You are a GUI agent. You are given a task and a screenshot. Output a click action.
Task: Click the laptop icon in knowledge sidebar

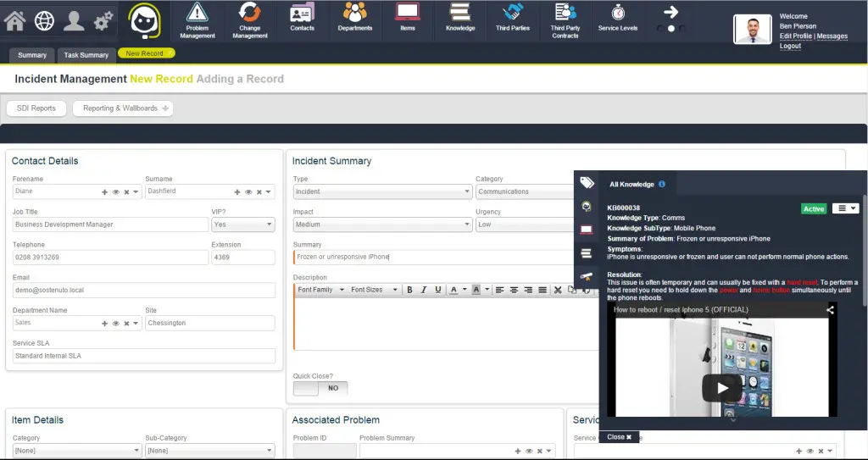[587, 230]
